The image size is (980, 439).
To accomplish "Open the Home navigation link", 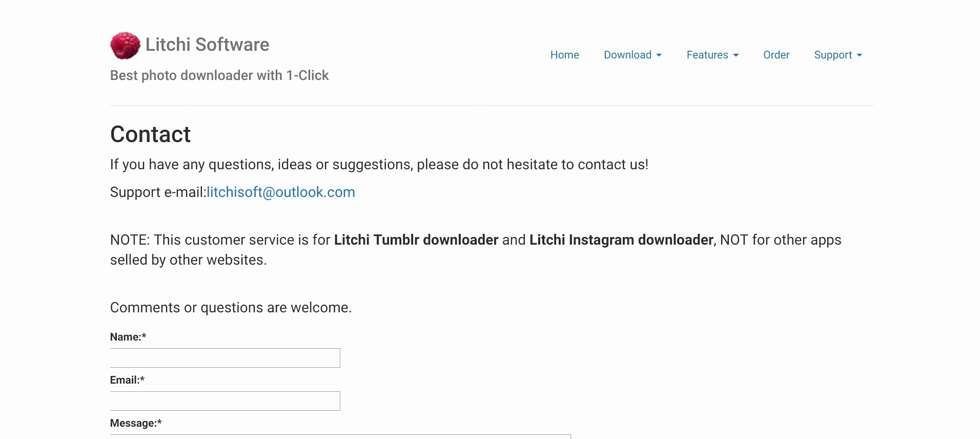I will coord(564,55).
